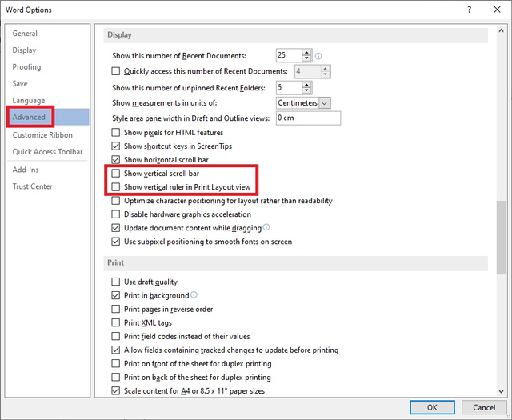
Task: Click the Print section heading
Action: click(x=115, y=263)
